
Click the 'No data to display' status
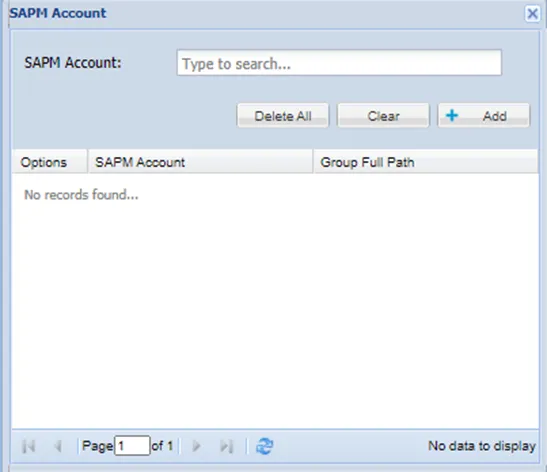click(482, 446)
